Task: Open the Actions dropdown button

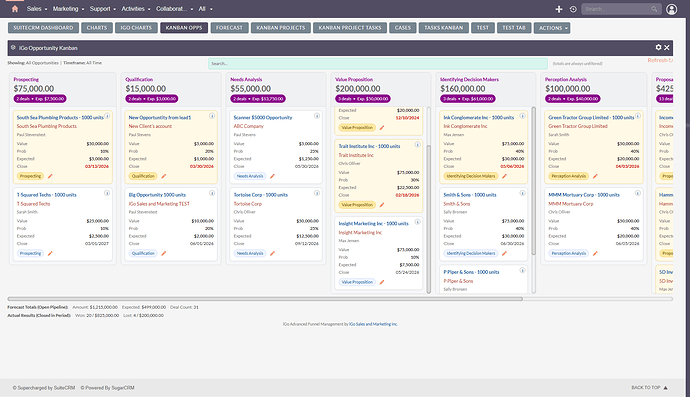Action: point(552,28)
